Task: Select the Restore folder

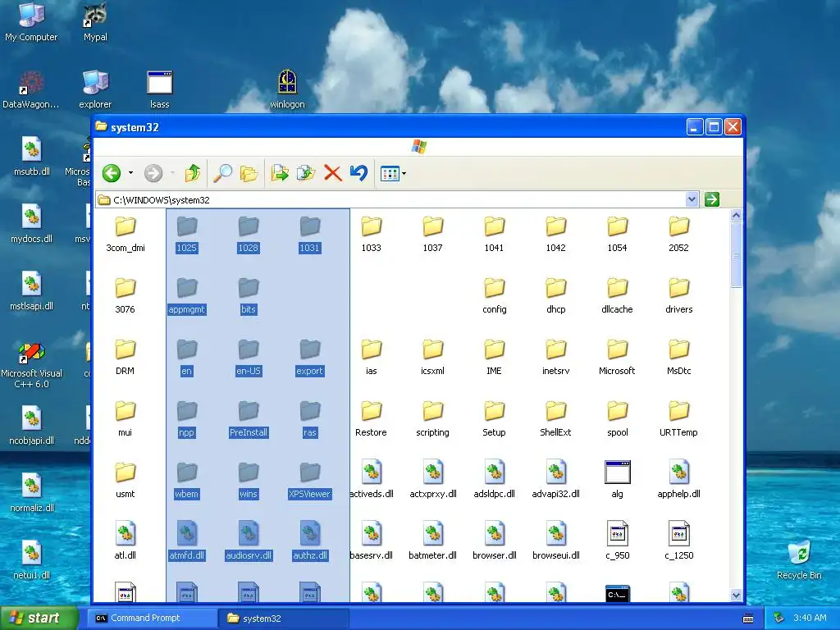Action: coord(372,419)
